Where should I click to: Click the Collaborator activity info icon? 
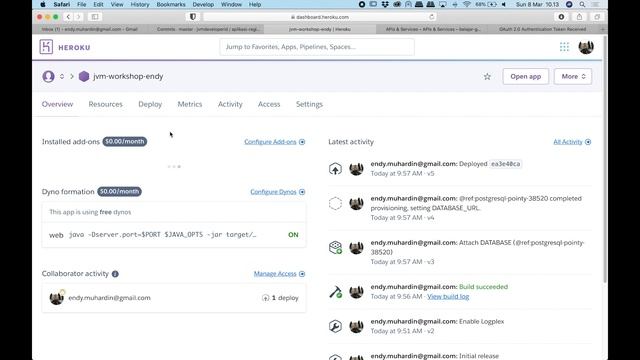[x=115, y=274]
